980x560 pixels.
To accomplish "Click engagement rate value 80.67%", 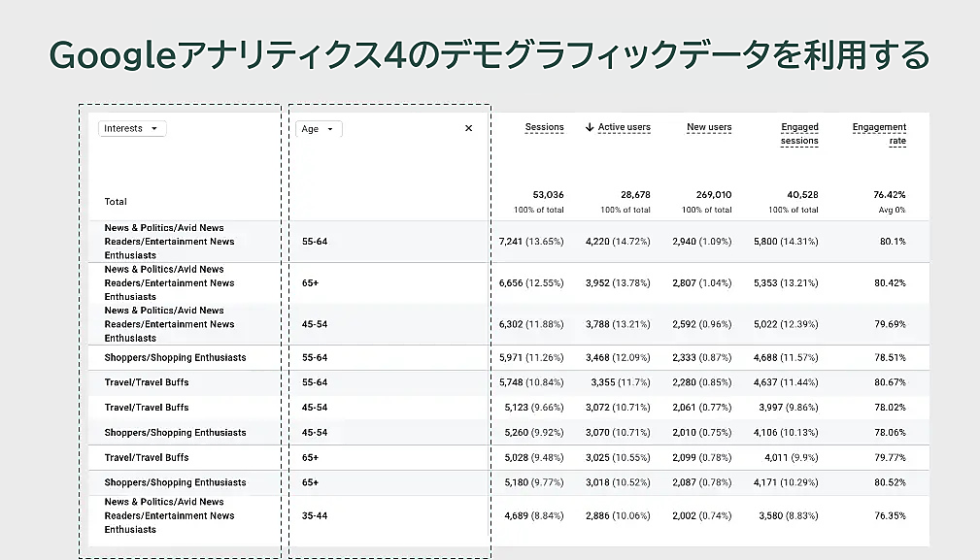I will point(890,382).
